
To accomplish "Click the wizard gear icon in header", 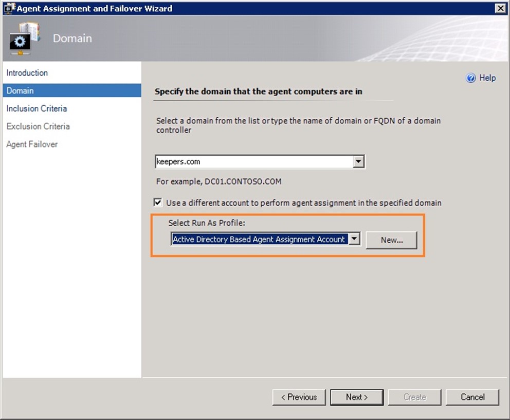I will [x=24, y=39].
